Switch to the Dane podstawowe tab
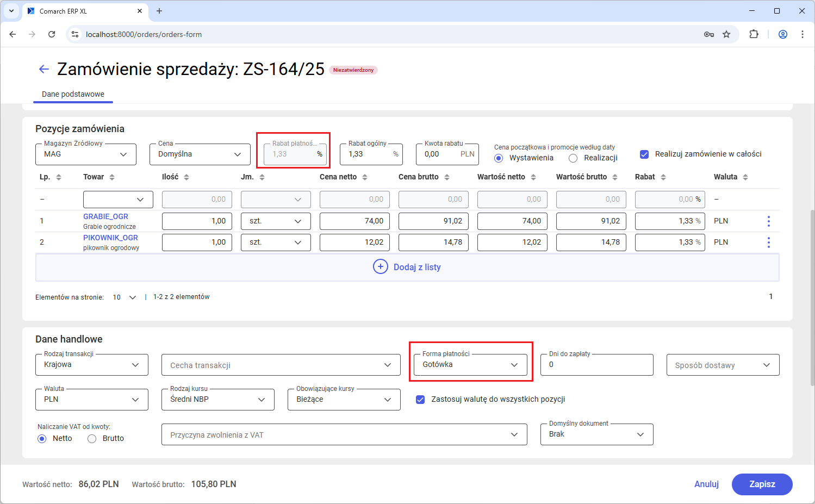 click(x=73, y=94)
